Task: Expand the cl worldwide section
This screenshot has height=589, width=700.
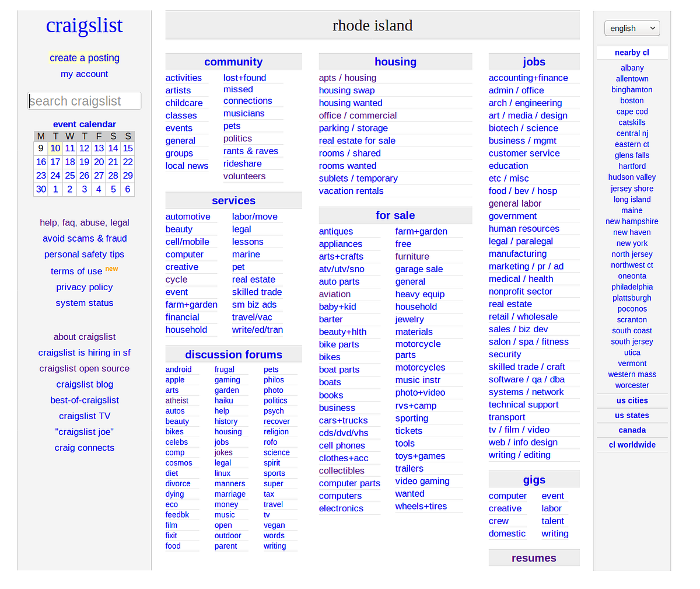Action: coord(632,444)
